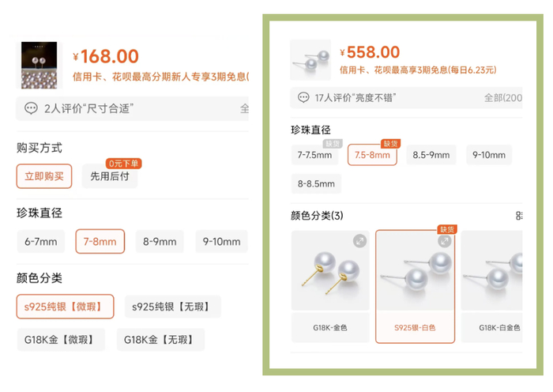Screen dimensions: 553x392
Task: Expand the G18K-金色 earring image
Action: pos(359,241)
